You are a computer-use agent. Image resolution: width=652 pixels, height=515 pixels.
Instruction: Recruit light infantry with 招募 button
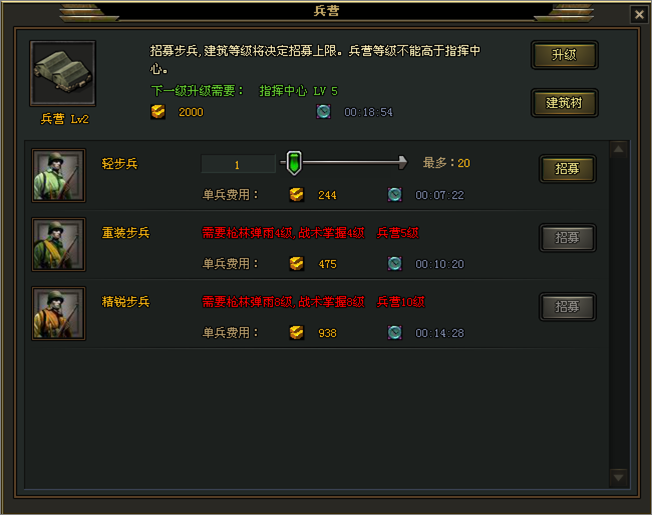tap(568, 168)
